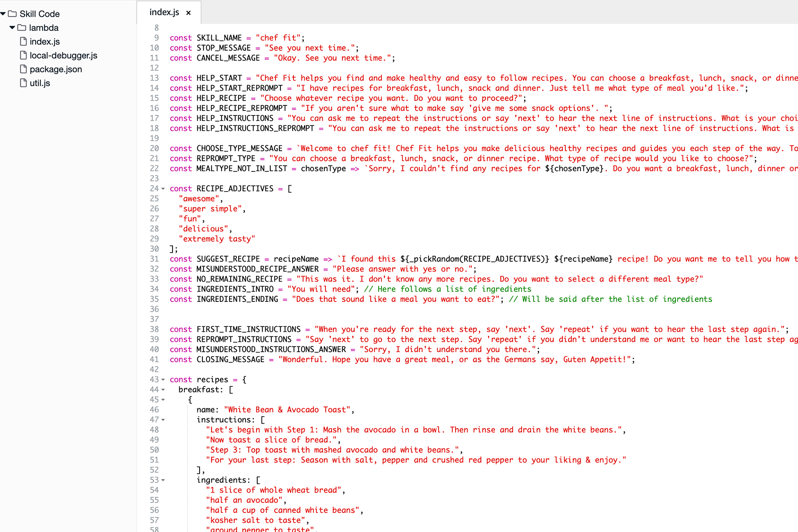Click the index.js file icon in tree
The height and width of the screenshot is (532, 798).
24,42
